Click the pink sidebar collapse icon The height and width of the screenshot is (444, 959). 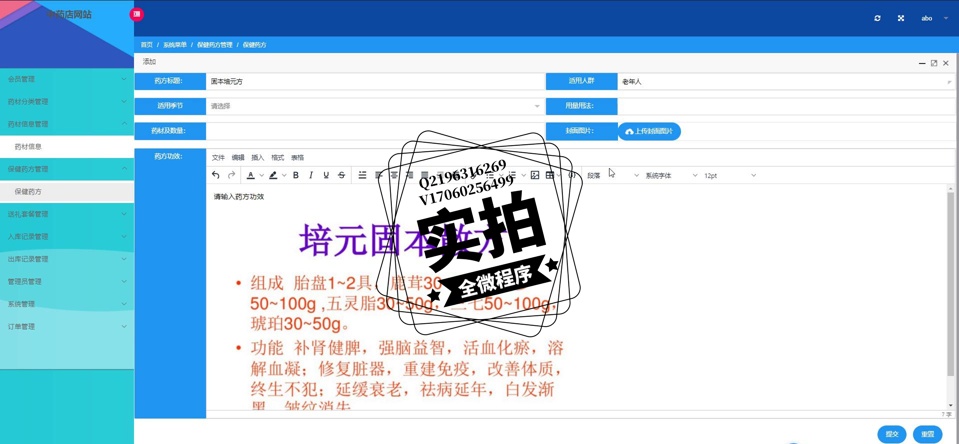point(137,14)
